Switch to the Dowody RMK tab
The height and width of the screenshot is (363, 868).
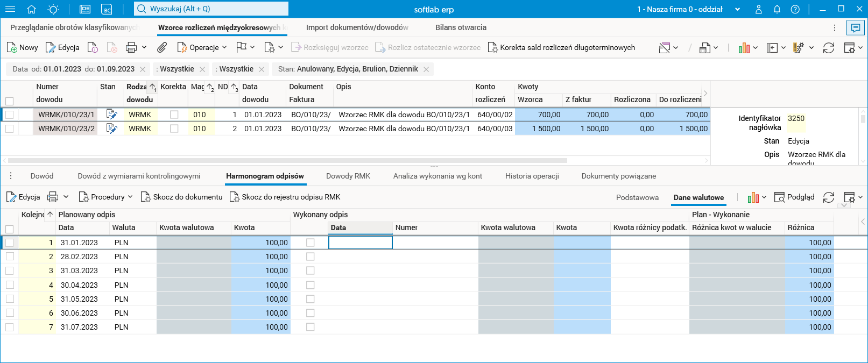(x=348, y=176)
